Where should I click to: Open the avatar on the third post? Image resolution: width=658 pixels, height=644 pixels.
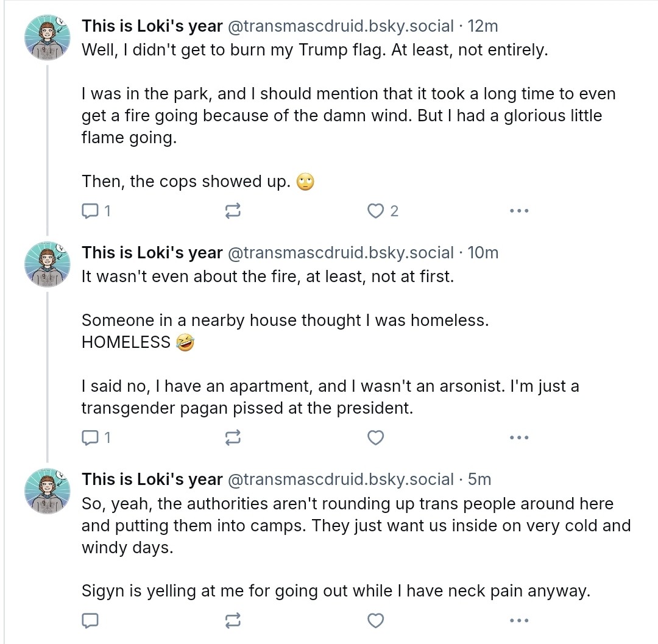click(x=47, y=490)
